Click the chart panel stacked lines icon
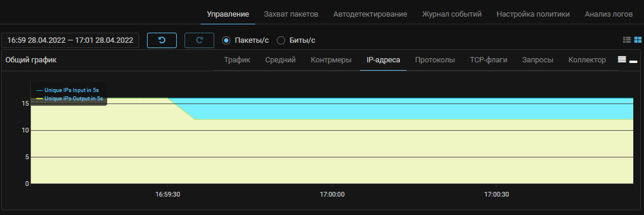This screenshot has height=215, width=644. point(622,59)
